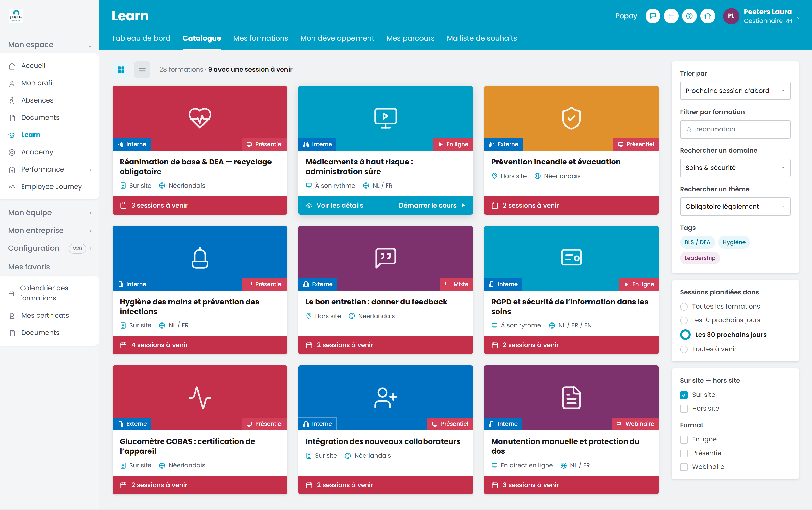
Task: Open the chat messages icon in header
Action: tap(653, 16)
